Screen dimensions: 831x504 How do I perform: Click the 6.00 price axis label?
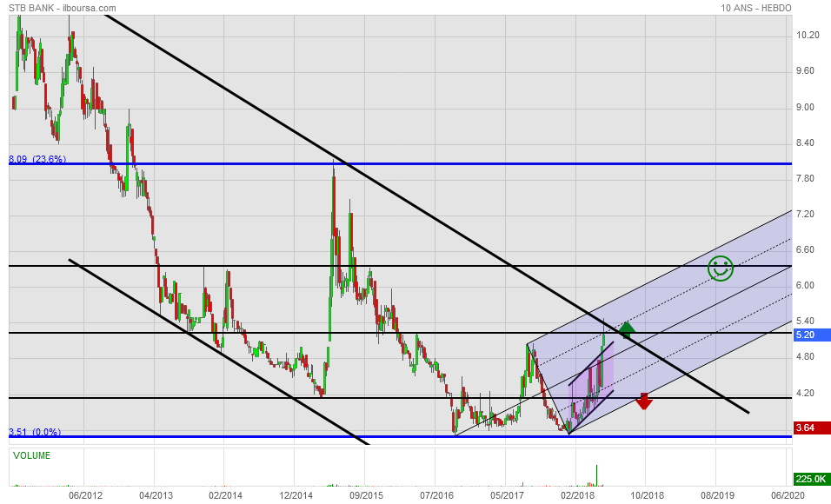[x=805, y=286]
